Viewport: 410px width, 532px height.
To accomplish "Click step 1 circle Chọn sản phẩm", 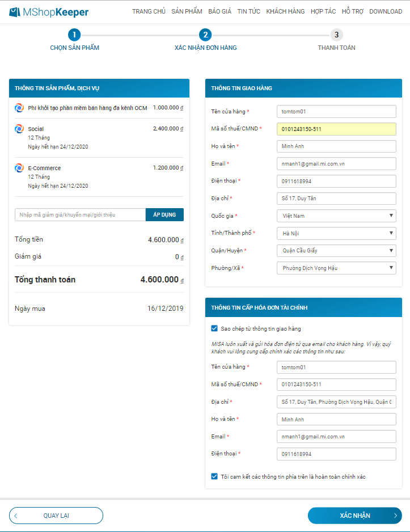I will pos(74,35).
